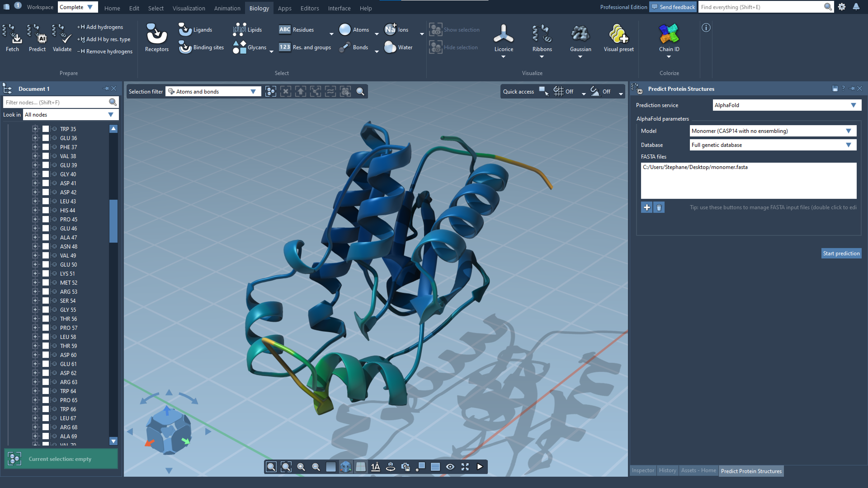Click Send feedback button
Viewport: 868px width, 488px height.
(673, 7)
